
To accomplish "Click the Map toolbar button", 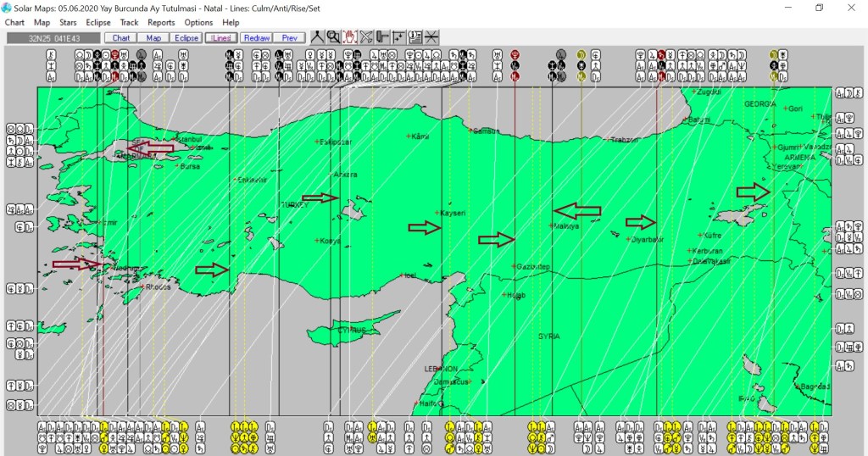I will (x=153, y=38).
